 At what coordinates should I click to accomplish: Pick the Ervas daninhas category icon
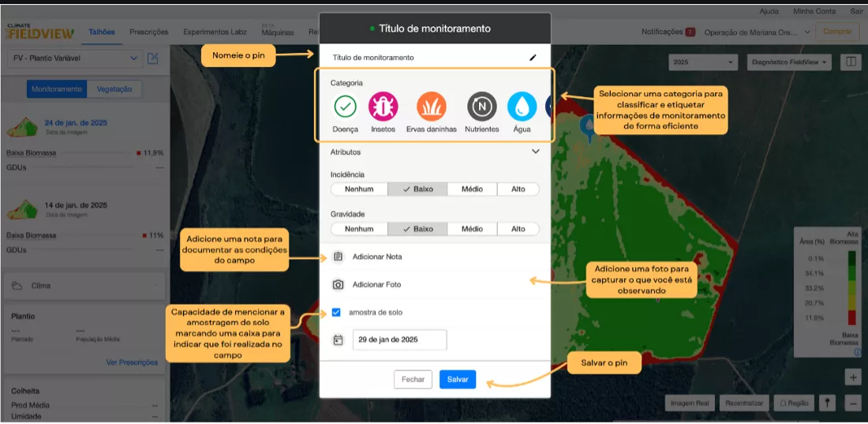(431, 106)
